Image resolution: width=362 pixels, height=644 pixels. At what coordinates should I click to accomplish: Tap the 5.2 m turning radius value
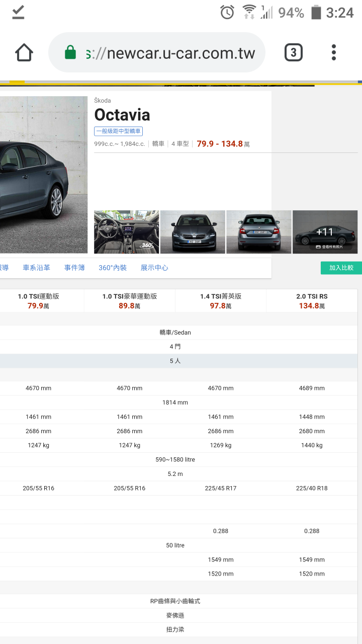tap(175, 474)
